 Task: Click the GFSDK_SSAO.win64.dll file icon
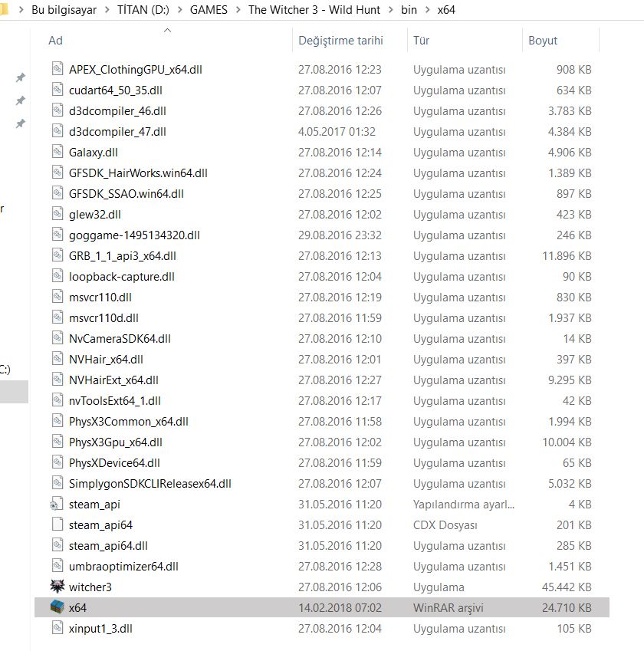point(58,193)
